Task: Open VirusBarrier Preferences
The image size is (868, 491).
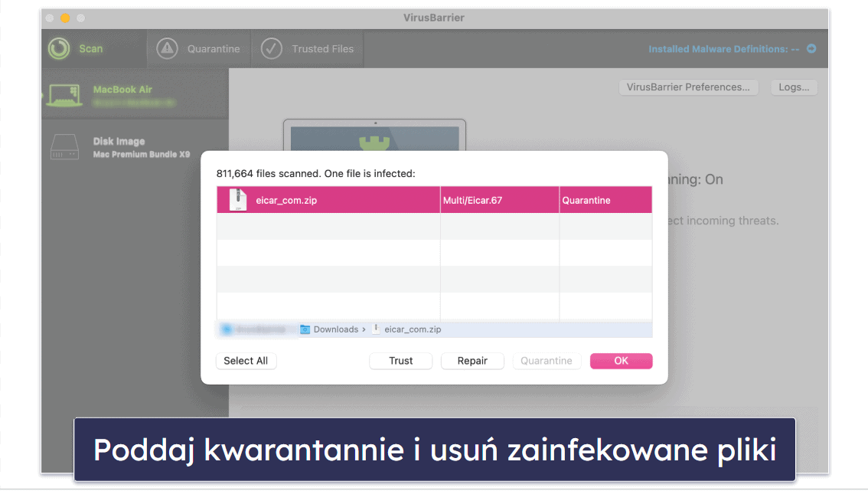Action: [x=688, y=87]
